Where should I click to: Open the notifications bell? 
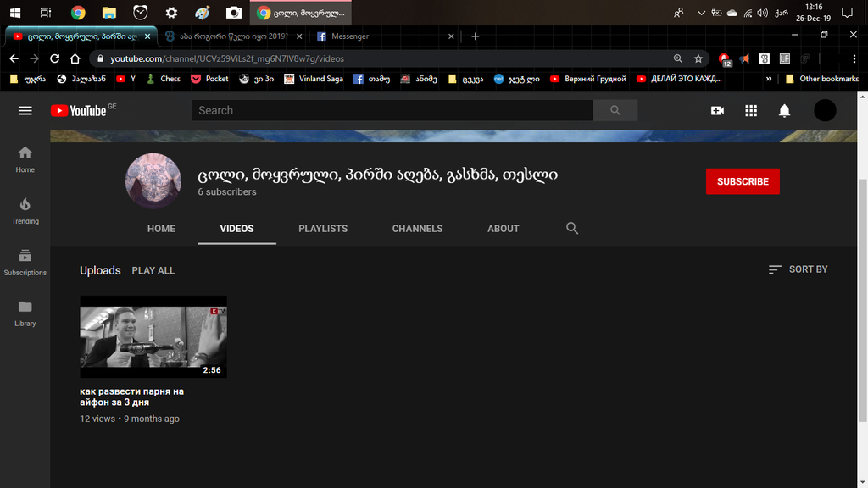[784, 111]
